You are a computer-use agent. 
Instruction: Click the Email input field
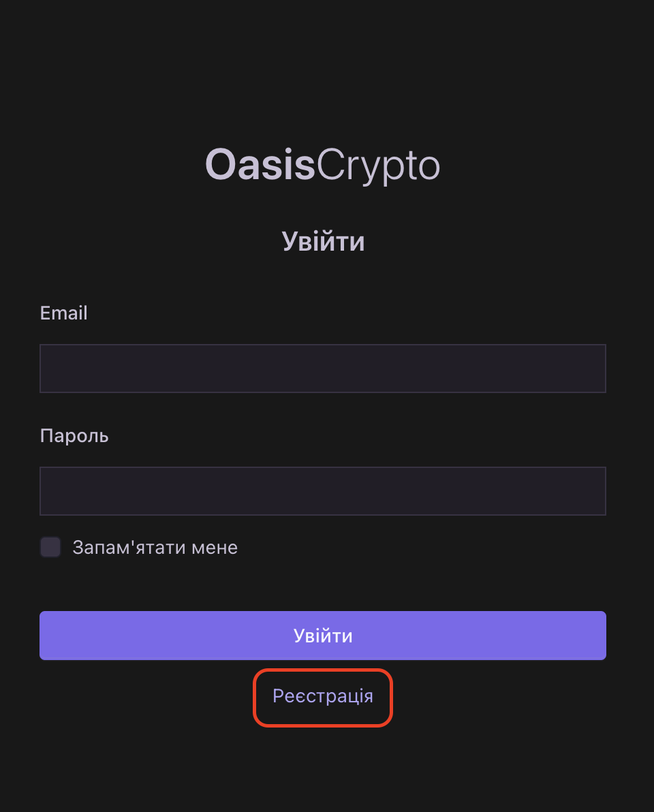323,369
